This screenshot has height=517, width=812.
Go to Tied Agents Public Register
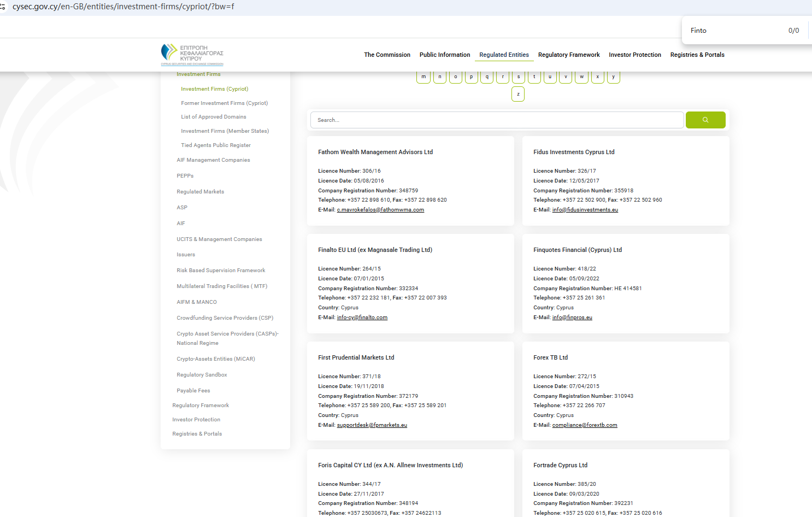tap(216, 145)
